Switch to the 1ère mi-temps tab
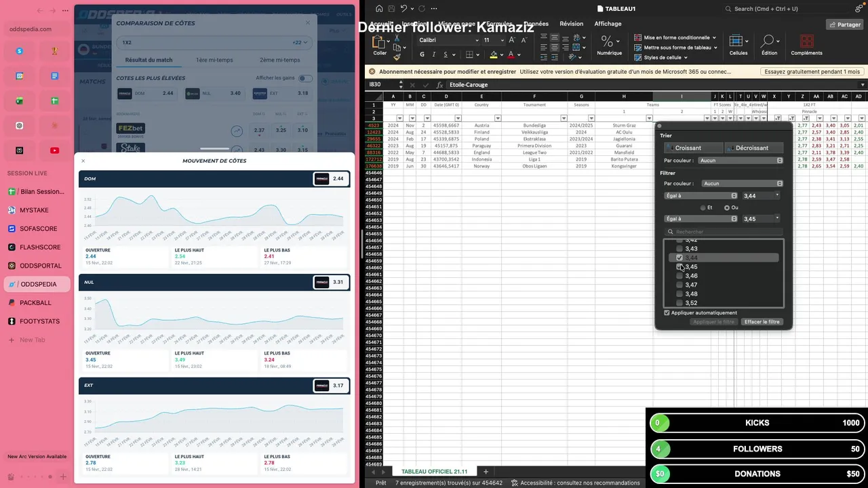 [x=214, y=60]
